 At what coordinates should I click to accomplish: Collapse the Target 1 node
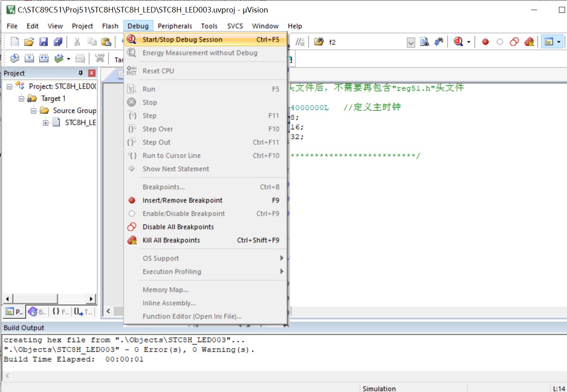tap(21, 99)
